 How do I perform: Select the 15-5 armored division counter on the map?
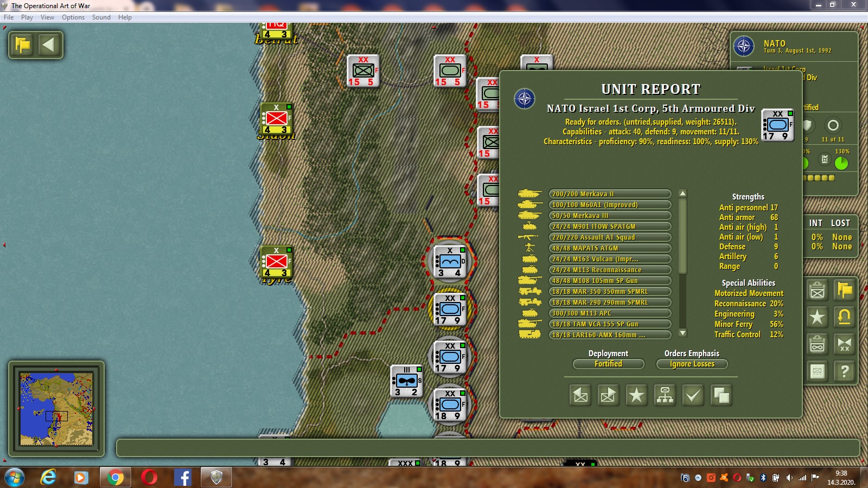pos(450,71)
